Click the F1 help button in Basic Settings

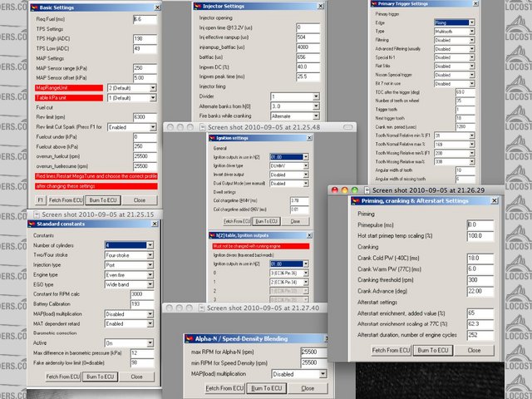pos(41,200)
